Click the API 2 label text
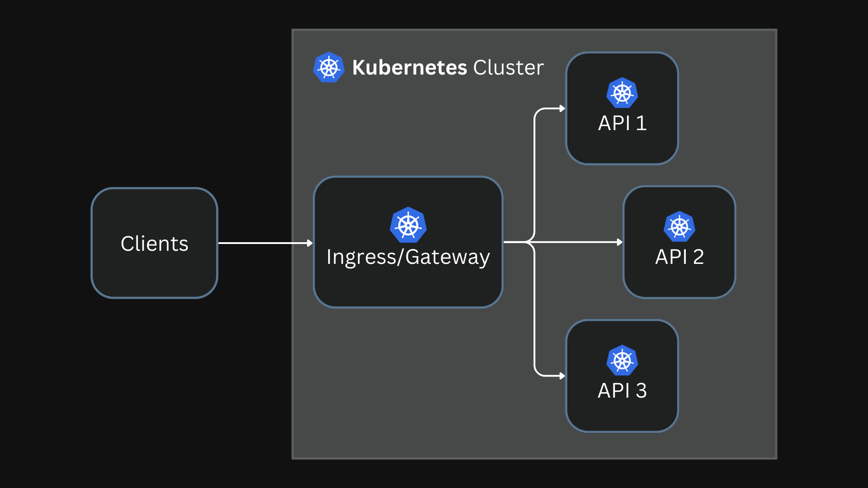The height and width of the screenshot is (488, 868). pos(679,258)
